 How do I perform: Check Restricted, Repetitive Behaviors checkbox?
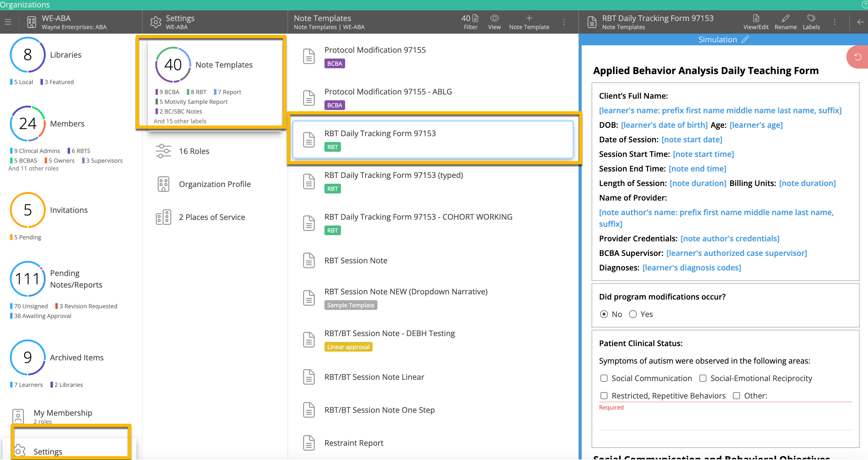[604, 396]
